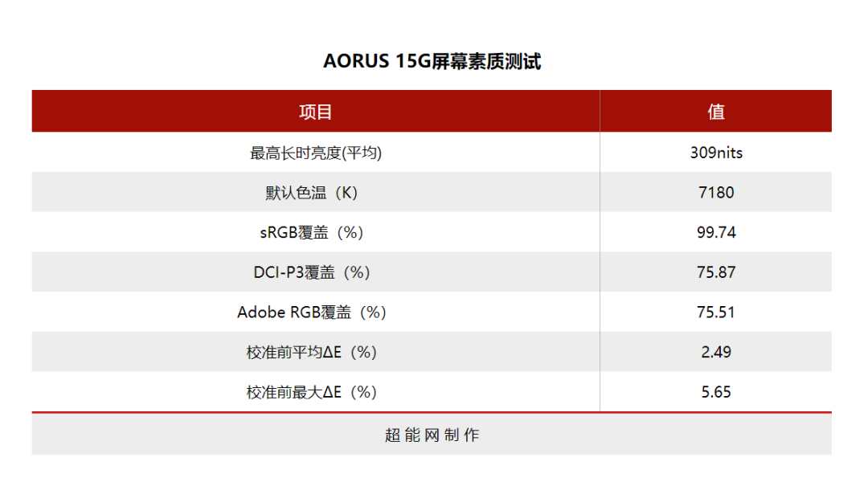Select the 校准前平均ΔE (%) row label
Image resolution: width=868 pixels, height=478 pixels.
312,352
